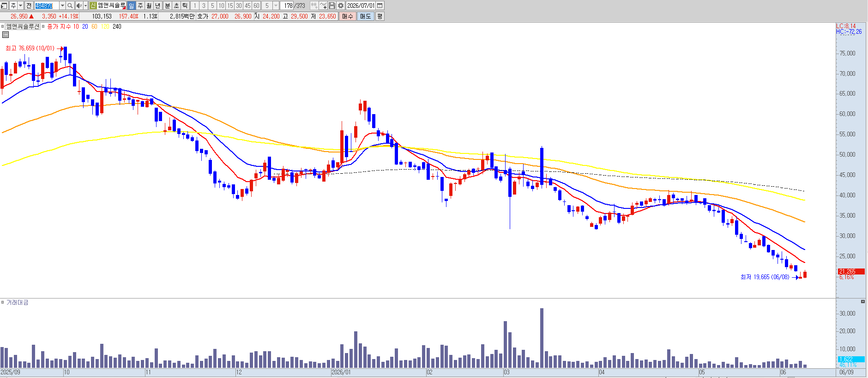Click the stock search magnifier icon
This screenshot has width=868, height=378.
70,6
